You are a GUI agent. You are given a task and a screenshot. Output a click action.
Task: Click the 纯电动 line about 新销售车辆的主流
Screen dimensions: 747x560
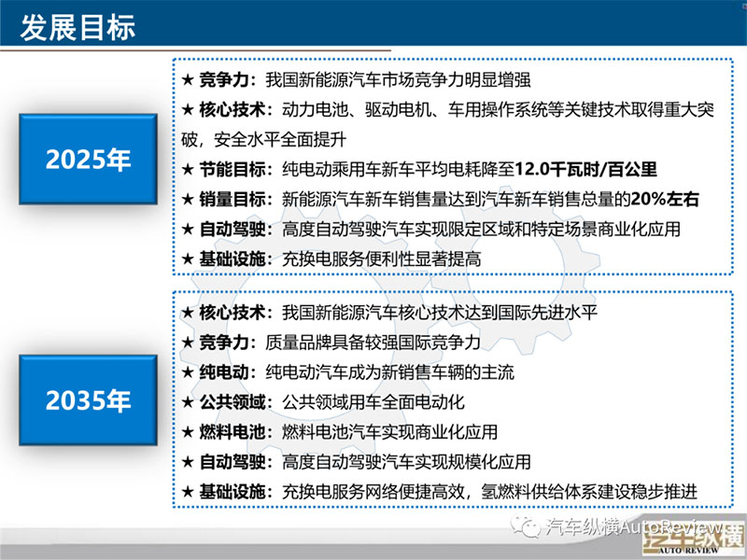point(347,372)
